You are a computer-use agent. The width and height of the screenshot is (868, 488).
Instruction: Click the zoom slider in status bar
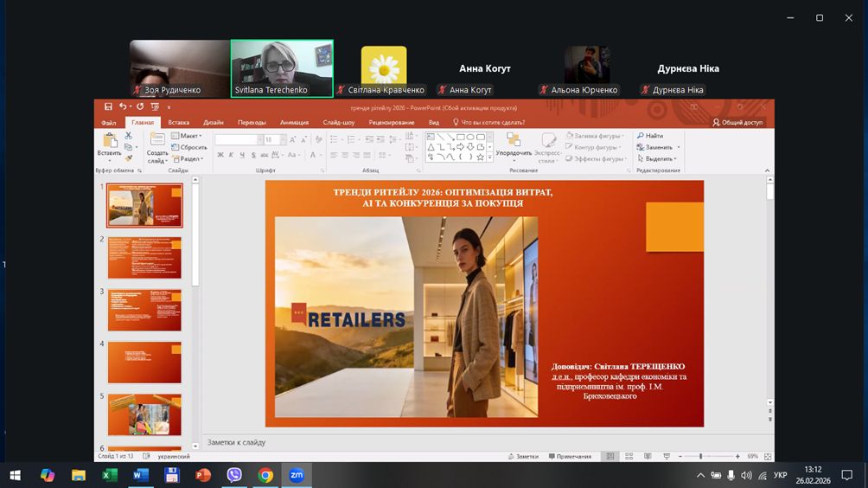pos(700,456)
